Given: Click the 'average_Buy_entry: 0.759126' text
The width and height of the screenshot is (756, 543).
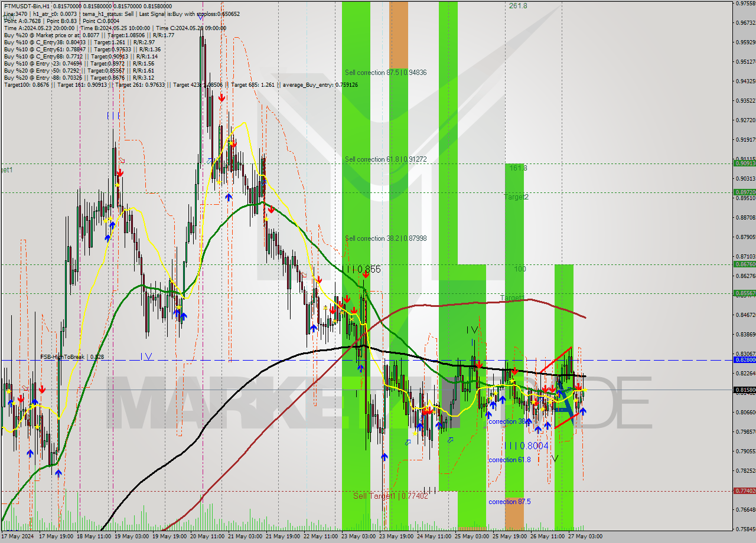Looking at the screenshot, I should (x=320, y=84).
